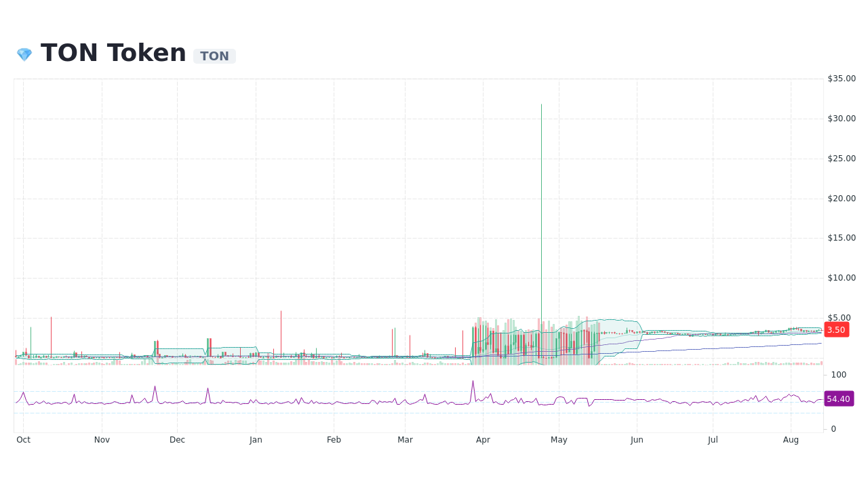Click the tall green April price spike candle
This screenshot has height=488, width=868.
pyautogui.click(x=541, y=203)
